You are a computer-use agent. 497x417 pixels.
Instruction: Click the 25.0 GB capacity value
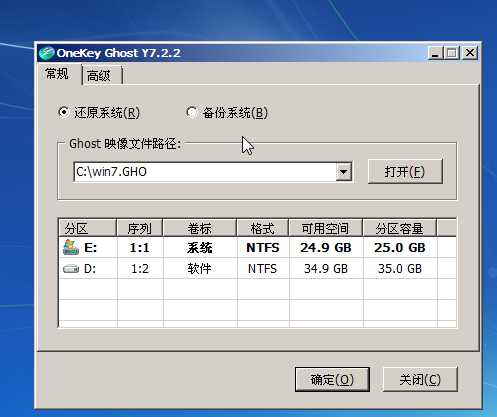click(400, 248)
